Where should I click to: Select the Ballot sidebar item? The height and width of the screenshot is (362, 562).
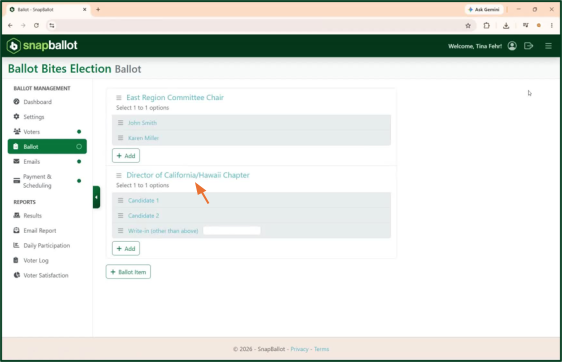(47, 146)
